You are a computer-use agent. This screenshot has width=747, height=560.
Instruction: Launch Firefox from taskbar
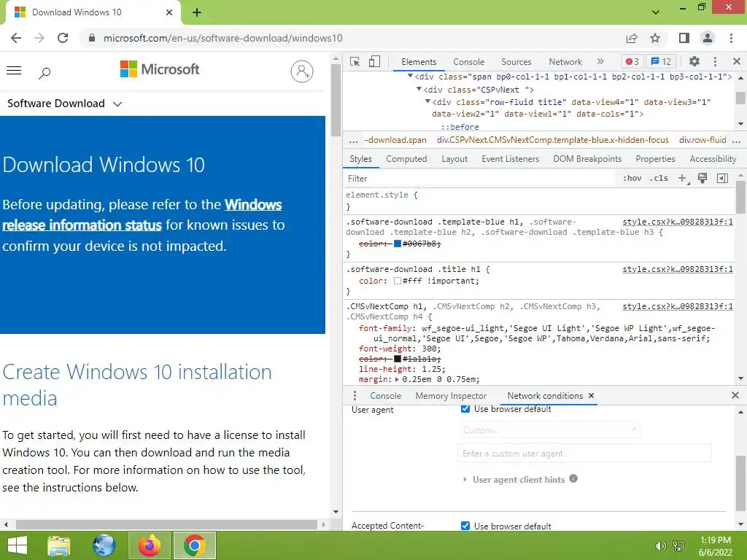(150, 545)
